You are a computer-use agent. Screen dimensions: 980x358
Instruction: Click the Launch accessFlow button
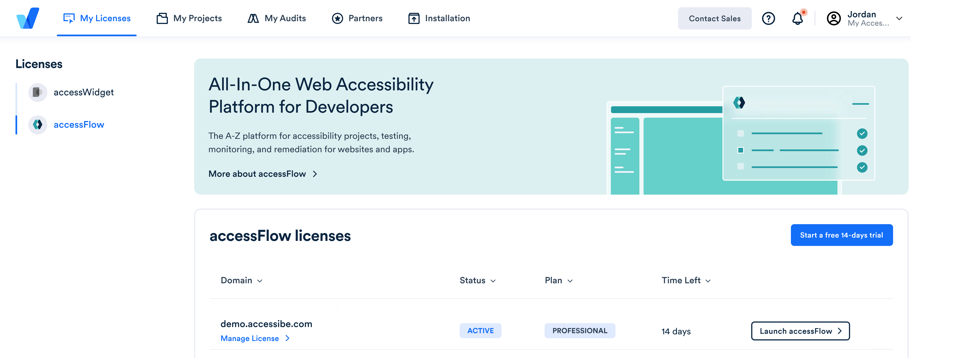click(800, 331)
